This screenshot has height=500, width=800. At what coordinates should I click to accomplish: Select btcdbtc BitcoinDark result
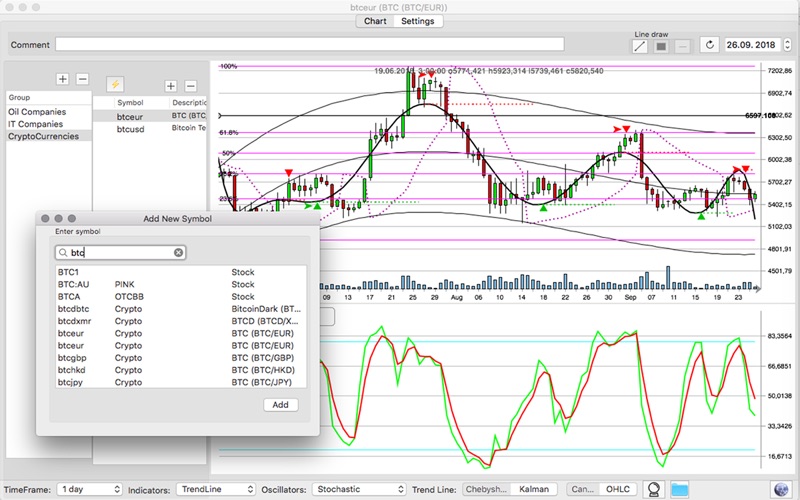click(x=181, y=309)
